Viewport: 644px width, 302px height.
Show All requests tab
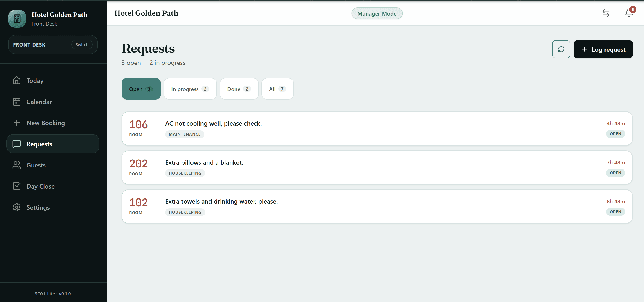pos(277,89)
